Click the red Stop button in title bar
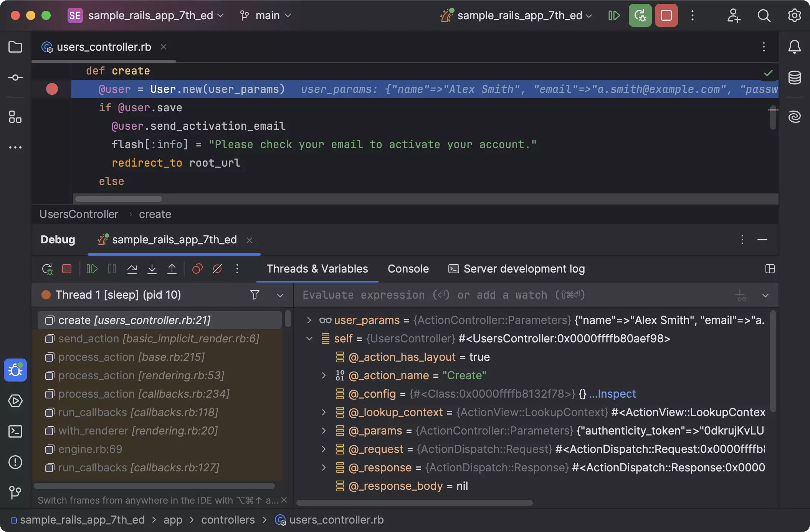Viewport: 810px width, 532px height. coord(666,16)
